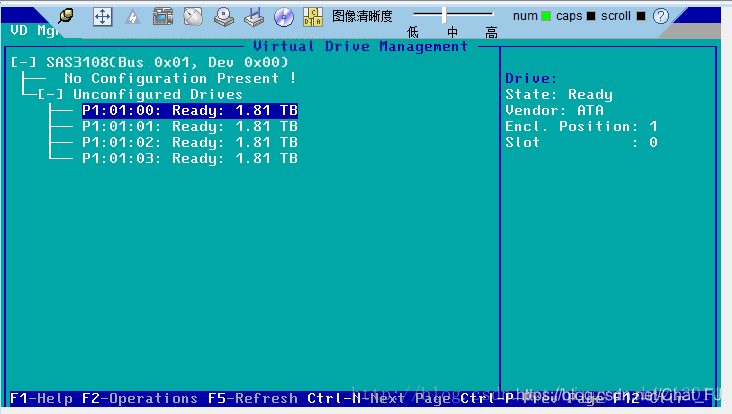
Task: Click 'Vendor: ATA' in drive panel
Action: coord(555,111)
